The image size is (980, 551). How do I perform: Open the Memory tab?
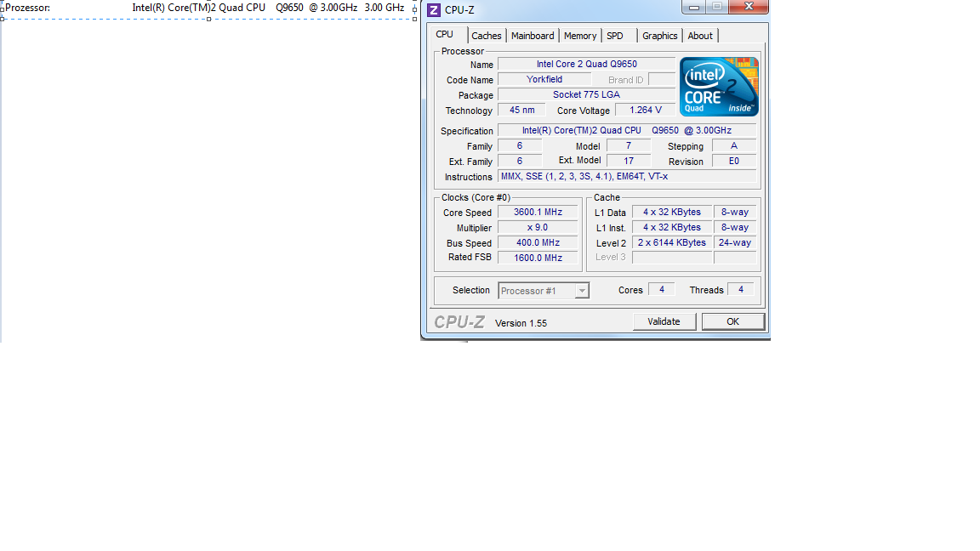[580, 36]
